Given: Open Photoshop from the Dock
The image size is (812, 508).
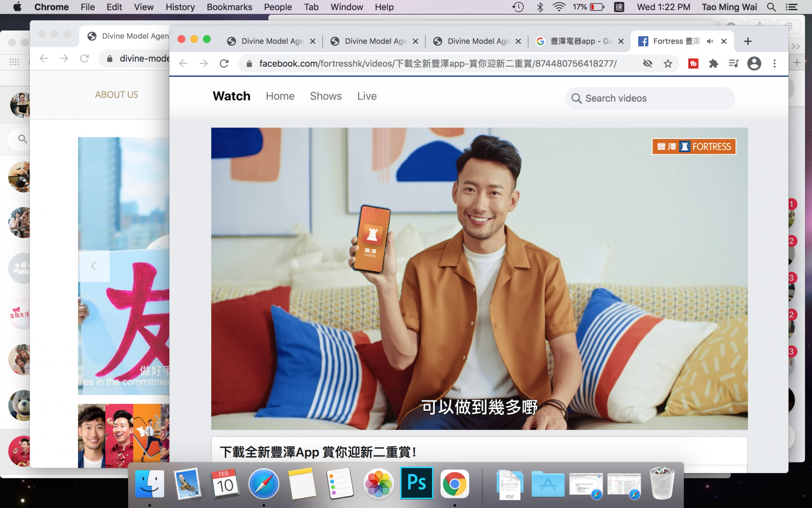Looking at the screenshot, I should 417,483.
